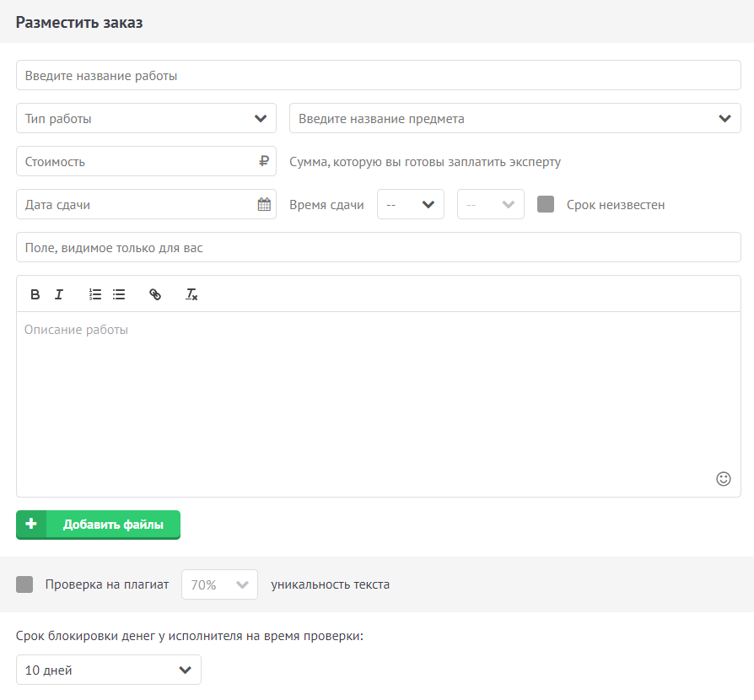Viewport: 754px width, 700px height.
Task: Click the Введите название работы field
Action: (x=378, y=75)
